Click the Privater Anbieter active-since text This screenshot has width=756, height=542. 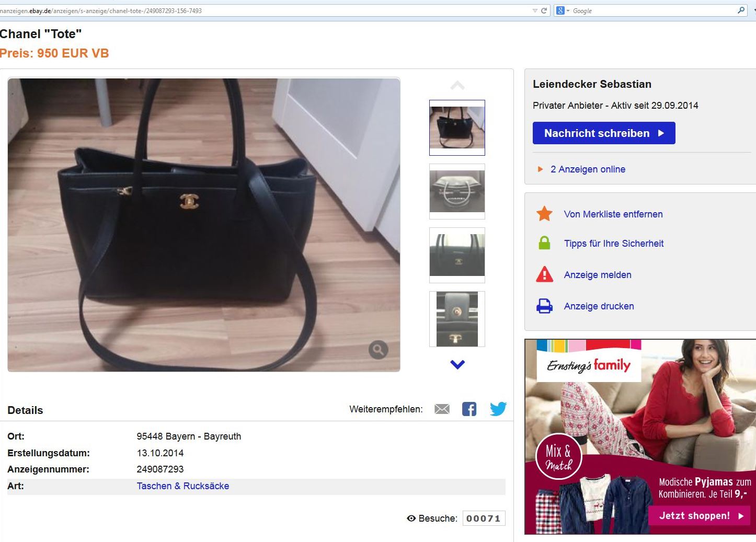615,105
